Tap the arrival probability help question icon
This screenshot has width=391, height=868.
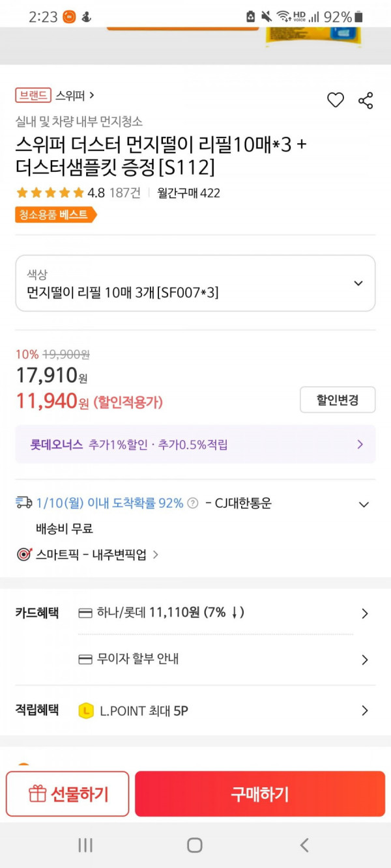(x=193, y=503)
